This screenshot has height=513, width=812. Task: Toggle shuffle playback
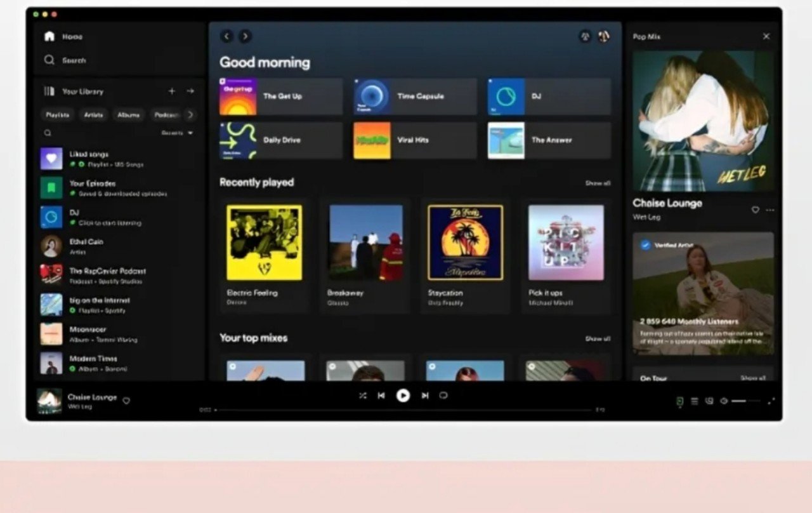362,396
